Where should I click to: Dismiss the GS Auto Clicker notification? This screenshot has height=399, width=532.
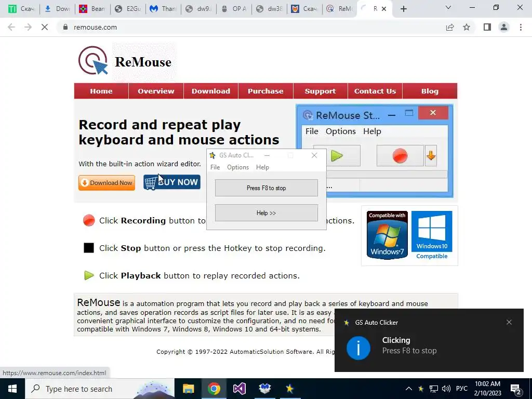click(x=509, y=322)
